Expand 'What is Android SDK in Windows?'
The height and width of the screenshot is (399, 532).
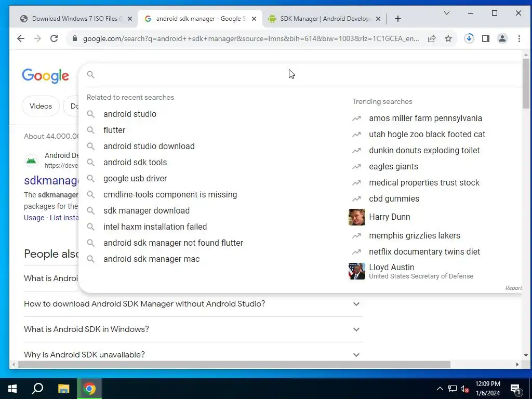pyautogui.click(x=193, y=329)
